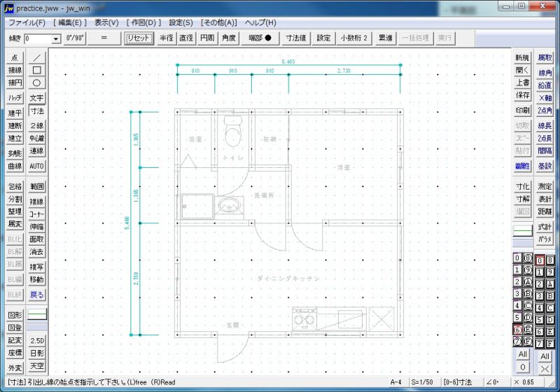Click the 線角 line angle tool

coord(545,73)
